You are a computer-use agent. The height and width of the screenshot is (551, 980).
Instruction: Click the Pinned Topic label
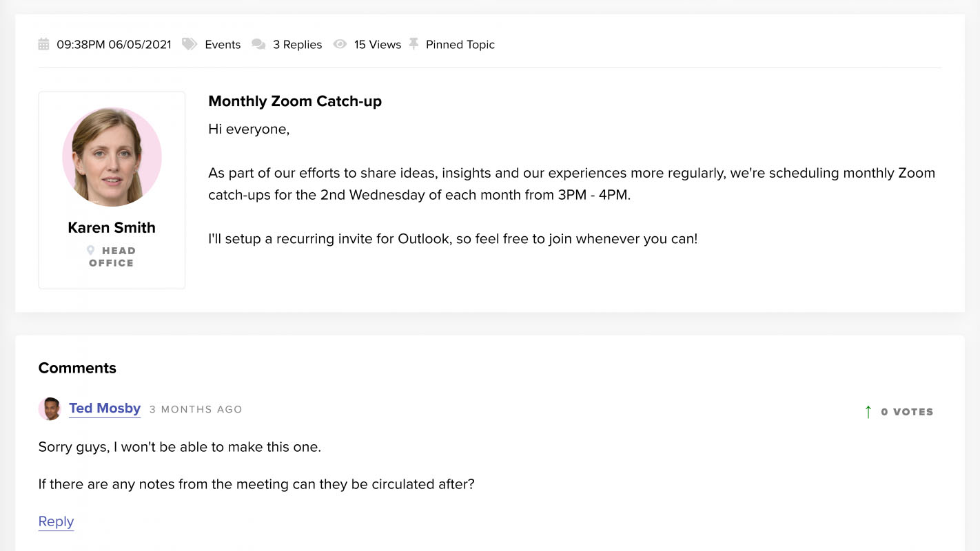(460, 45)
